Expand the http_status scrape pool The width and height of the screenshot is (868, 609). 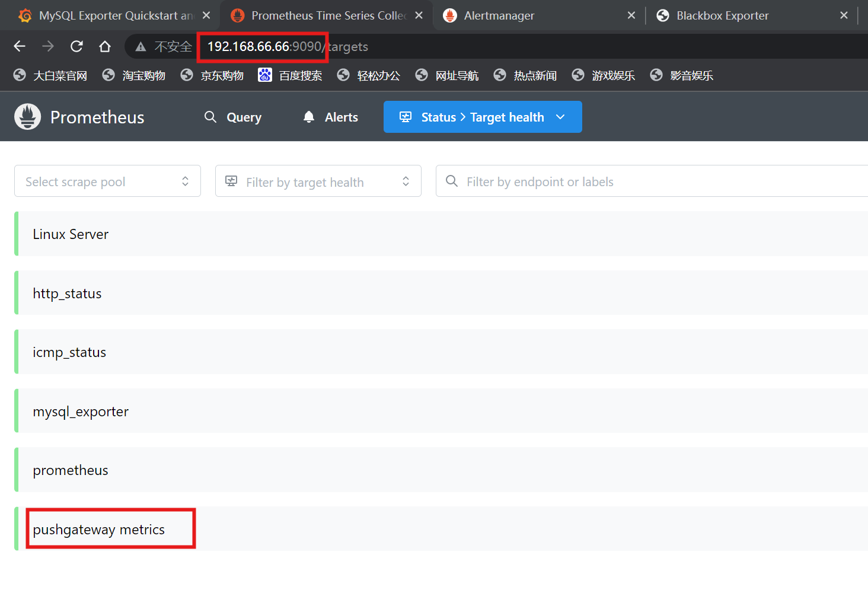click(441, 293)
